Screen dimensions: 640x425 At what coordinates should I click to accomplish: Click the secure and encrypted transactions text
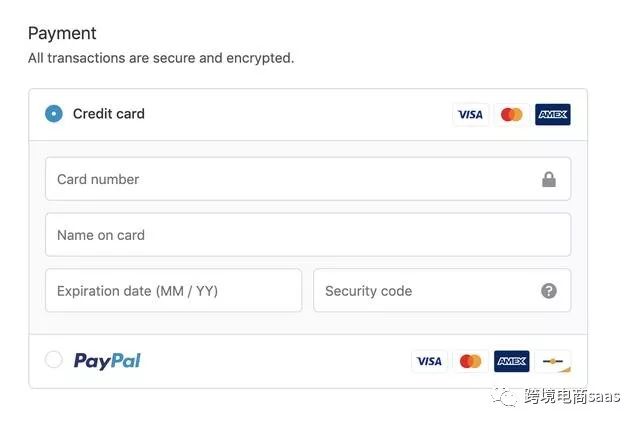click(x=161, y=58)
